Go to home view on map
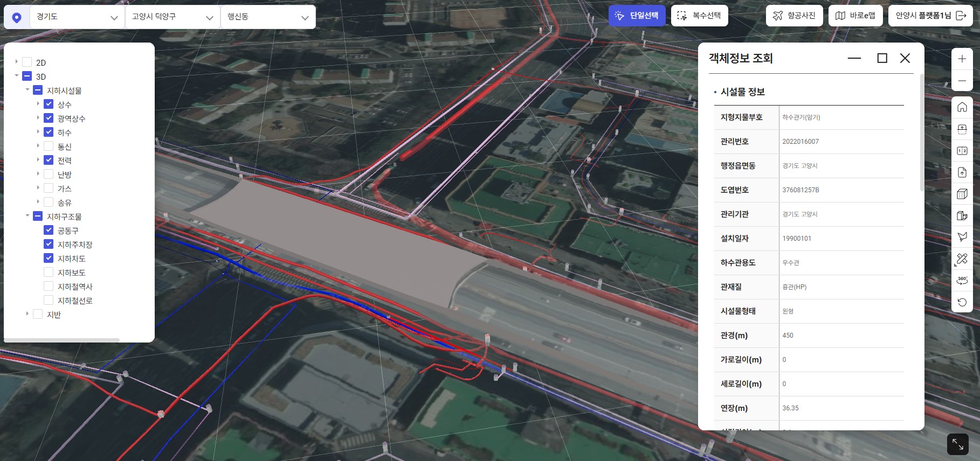 (962, 108)
